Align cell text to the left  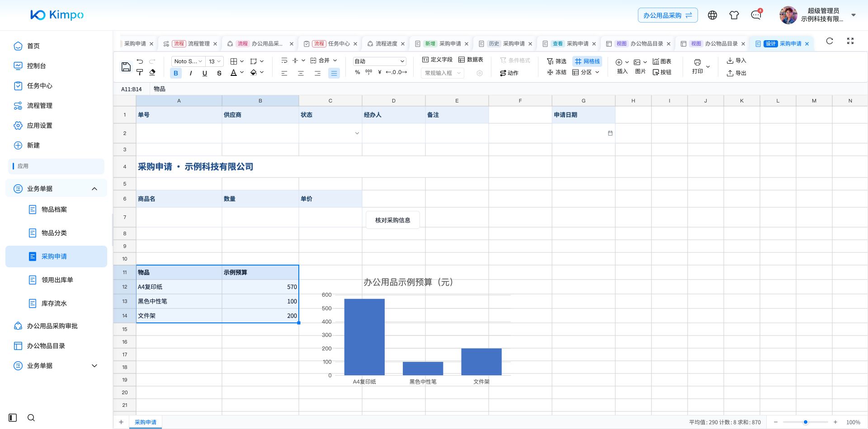coord(284,73)
